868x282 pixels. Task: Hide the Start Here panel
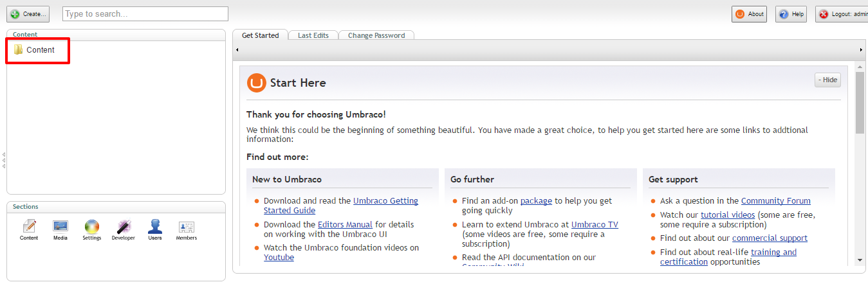(x=827, y=80)
